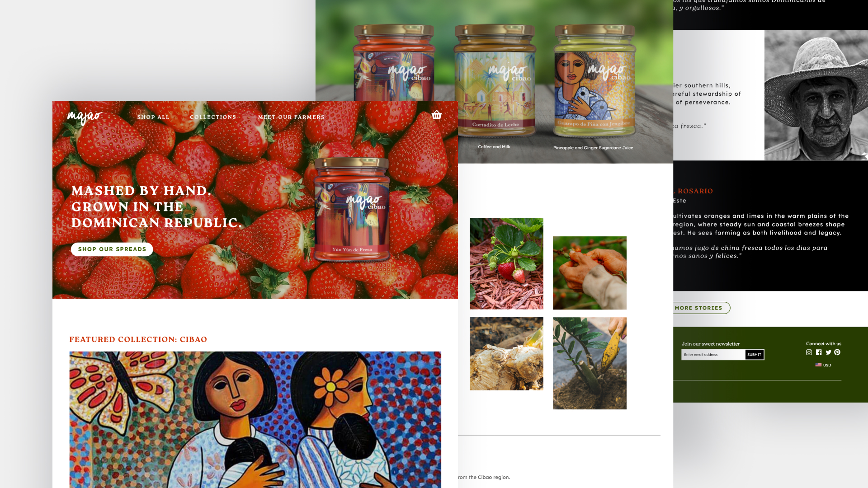Submit the newsletter email form
868x488 pixels.
[755, 355]
